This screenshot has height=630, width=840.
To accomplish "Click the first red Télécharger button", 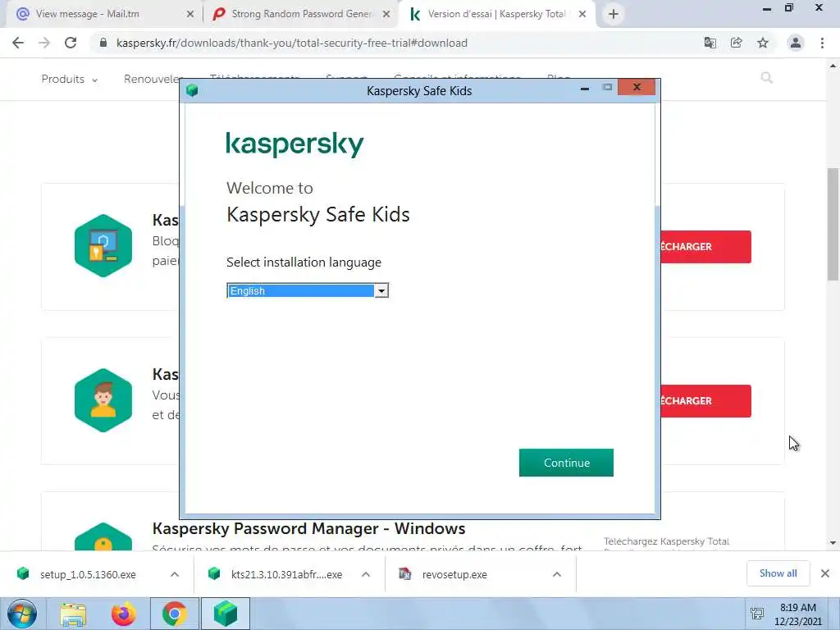I will pyautogui.click(x=705, y=246).
